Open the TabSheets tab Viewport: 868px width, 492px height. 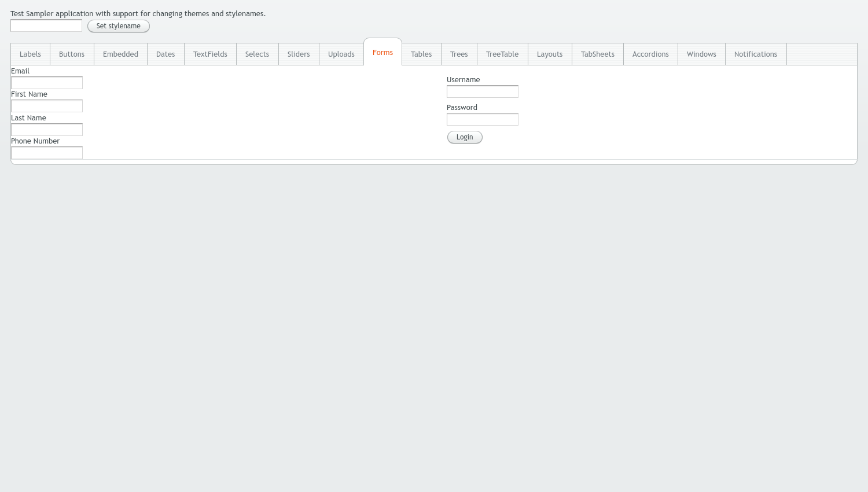598,54
